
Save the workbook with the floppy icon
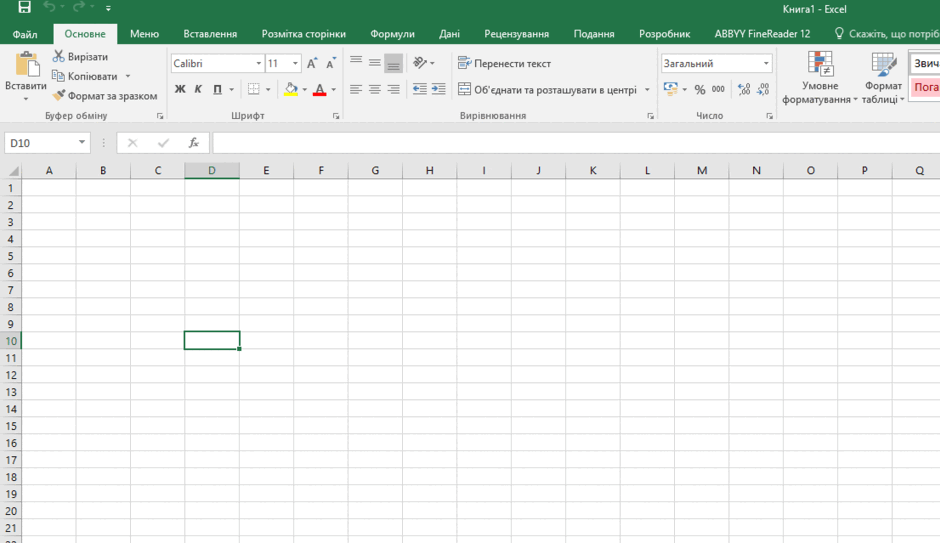pyautogui.click(x=24, y=8)
